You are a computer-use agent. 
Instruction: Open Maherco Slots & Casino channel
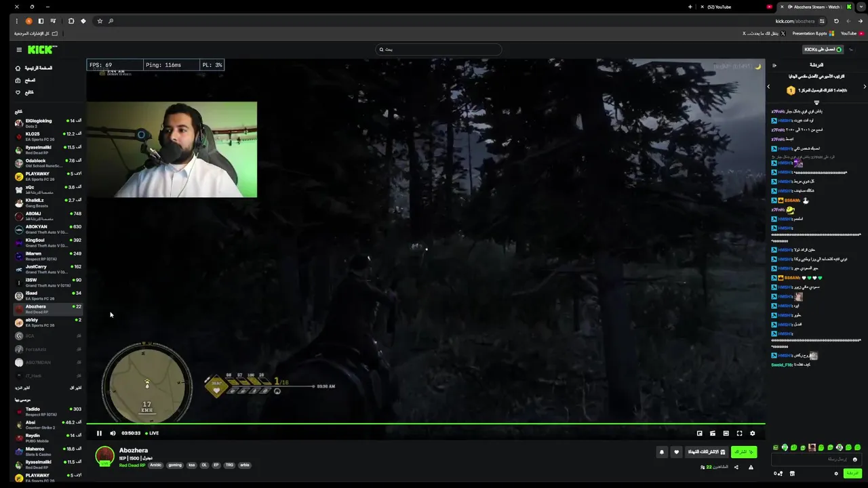click(48, 451)
